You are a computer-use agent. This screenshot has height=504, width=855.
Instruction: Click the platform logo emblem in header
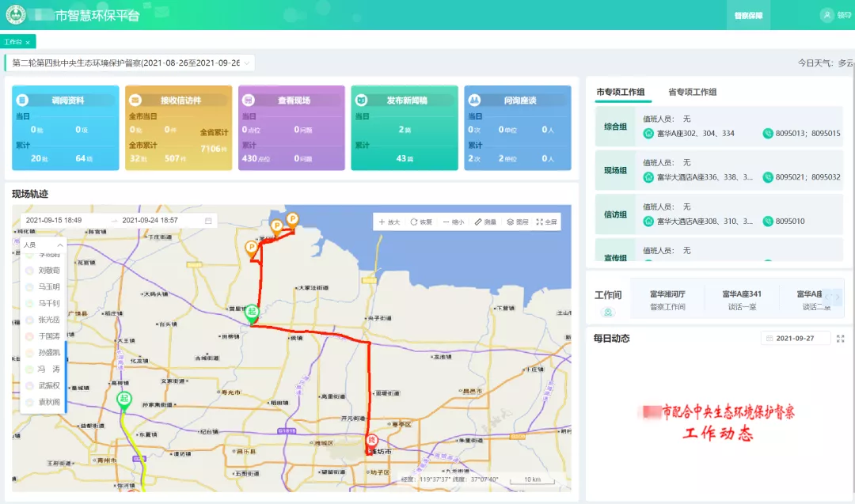click(x=16, y=15)
